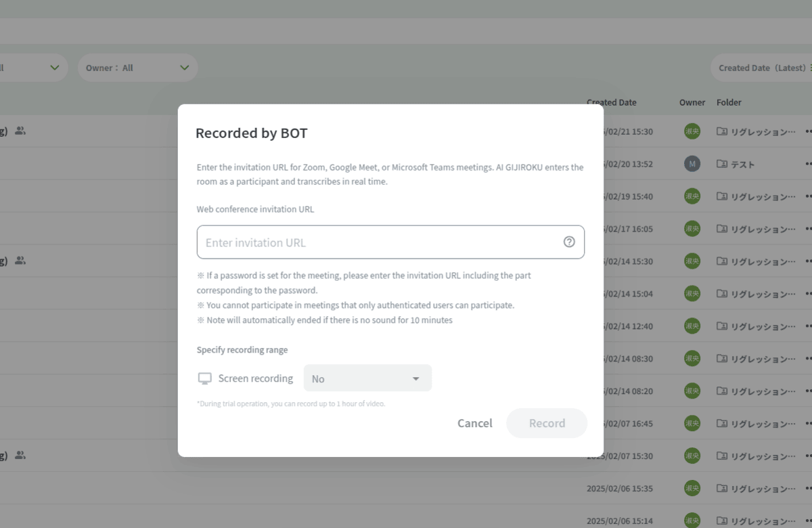Click the gray M owner avatar
Image resolution: width=812 pixels, height=528 pixels.
(692, 164)
